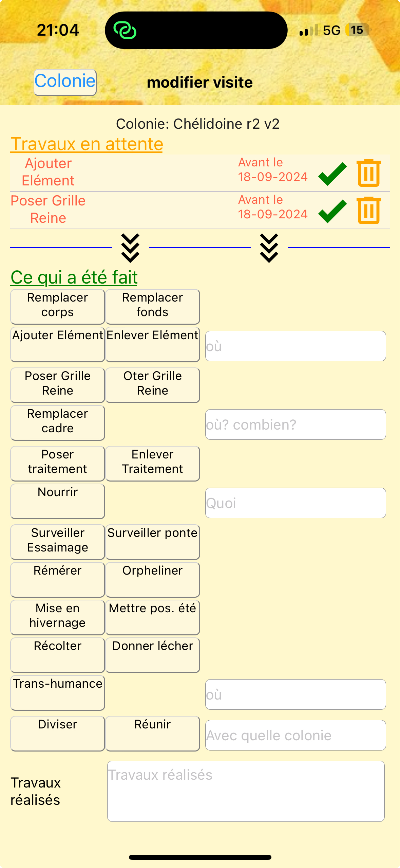400x868 pixels.
Task: Mark Poser Grille Reine task done
Action: click(332, 211)
